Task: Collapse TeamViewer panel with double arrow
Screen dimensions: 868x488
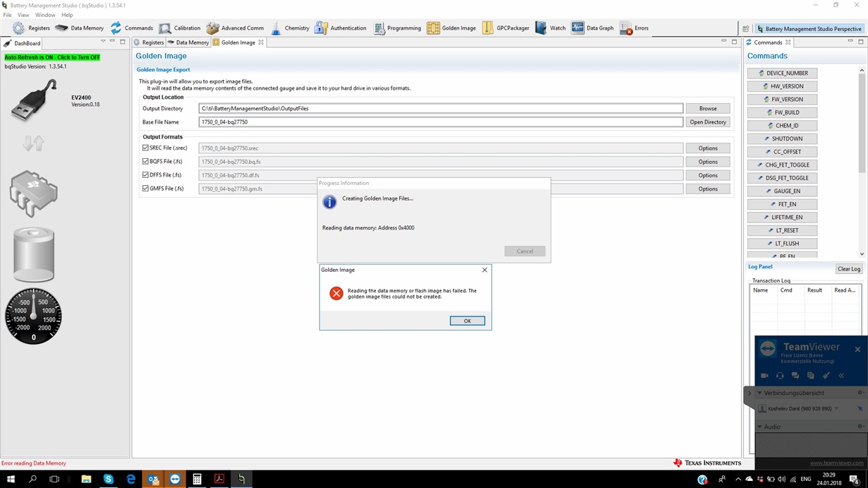Action: [x=841, y=376]
